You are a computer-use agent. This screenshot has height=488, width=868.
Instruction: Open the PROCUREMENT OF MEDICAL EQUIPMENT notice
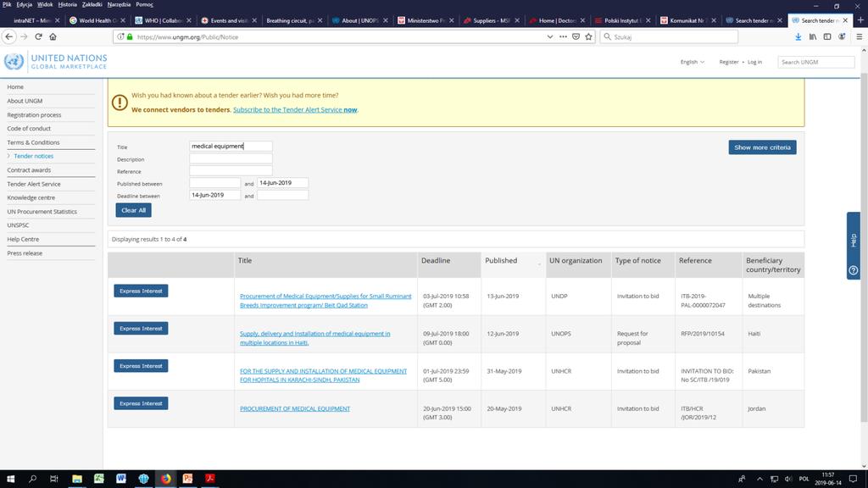[x=295, y=409]
